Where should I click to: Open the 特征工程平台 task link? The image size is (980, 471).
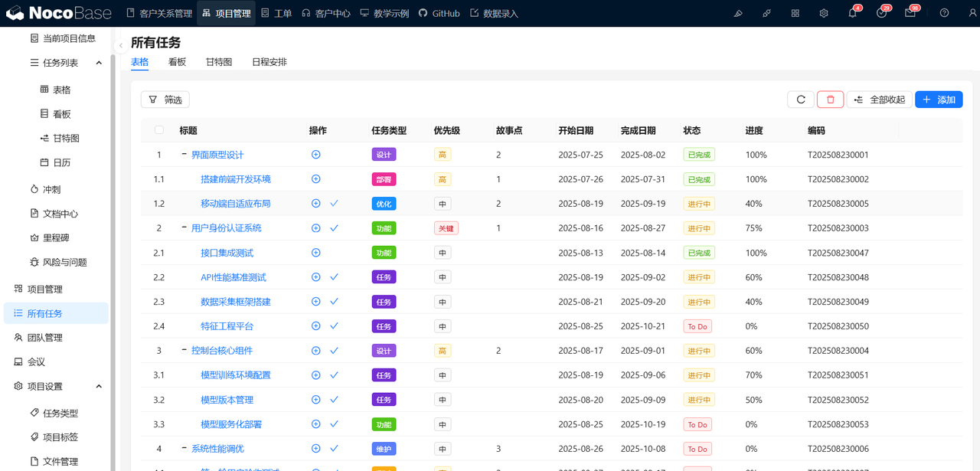point(227,326)
